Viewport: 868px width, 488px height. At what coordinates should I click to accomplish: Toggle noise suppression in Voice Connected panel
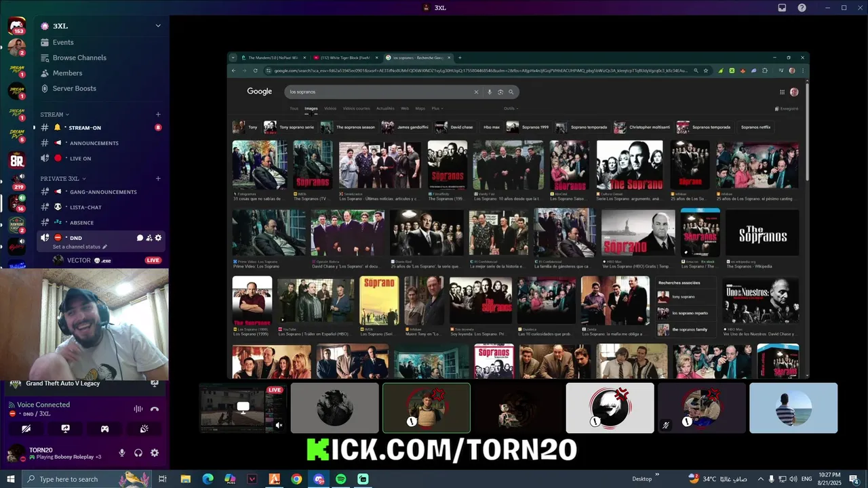click(x=138, y=409)
